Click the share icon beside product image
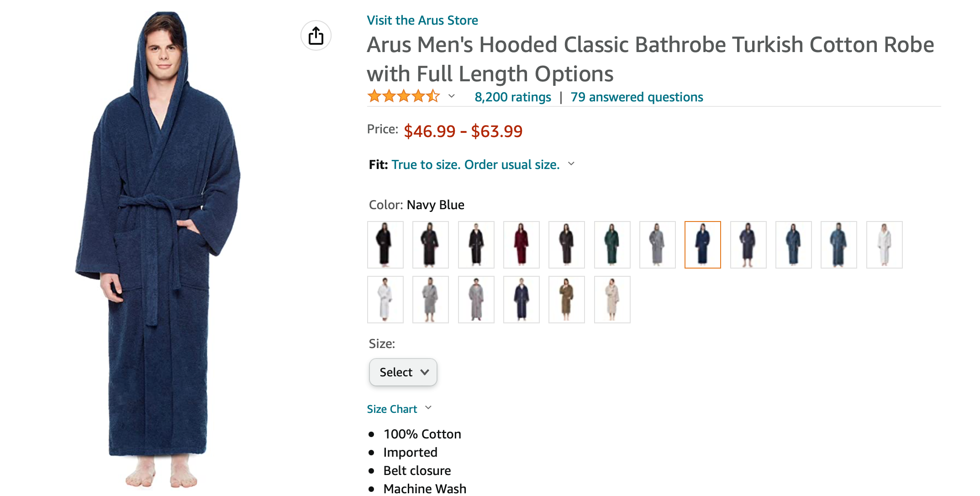This screenshot has width=980, height=496. click(x=316, y=36)
